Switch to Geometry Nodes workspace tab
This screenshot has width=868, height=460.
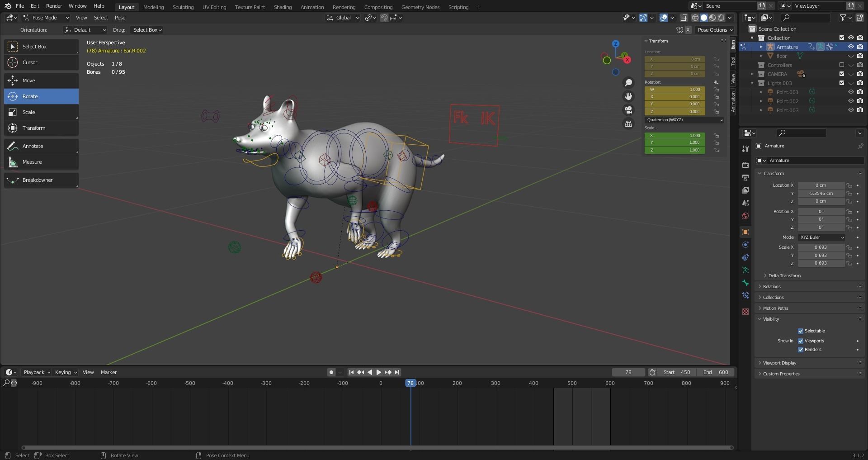[420, 7]
